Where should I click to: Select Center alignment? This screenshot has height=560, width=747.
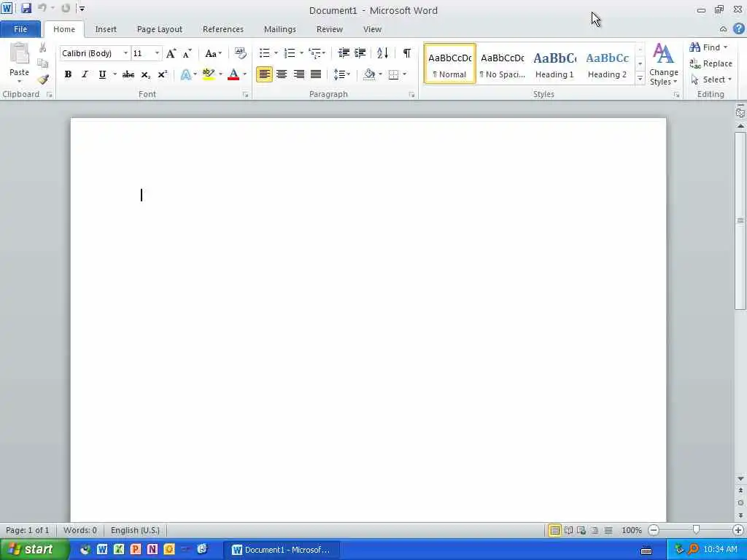[282, 74]
